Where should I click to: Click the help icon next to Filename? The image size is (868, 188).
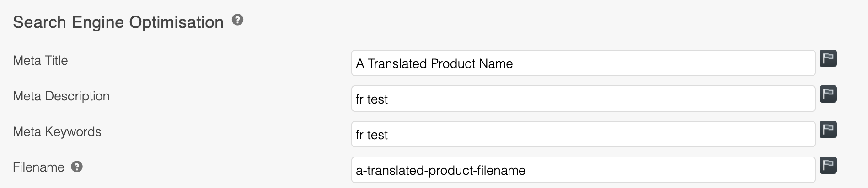[x=77, y=167]
